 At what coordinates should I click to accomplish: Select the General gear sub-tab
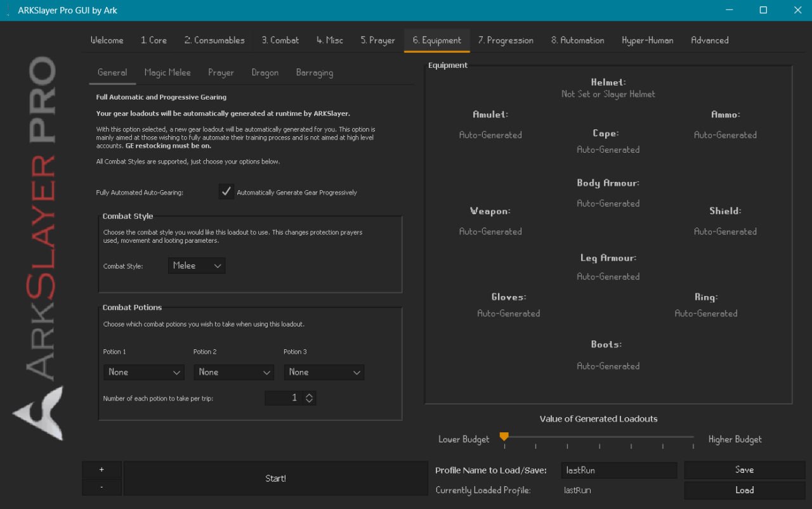pos(112,73)
